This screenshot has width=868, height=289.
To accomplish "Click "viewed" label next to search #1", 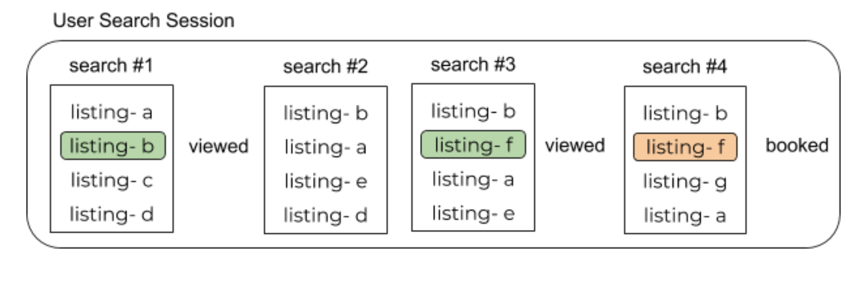I will click(218, 146).
